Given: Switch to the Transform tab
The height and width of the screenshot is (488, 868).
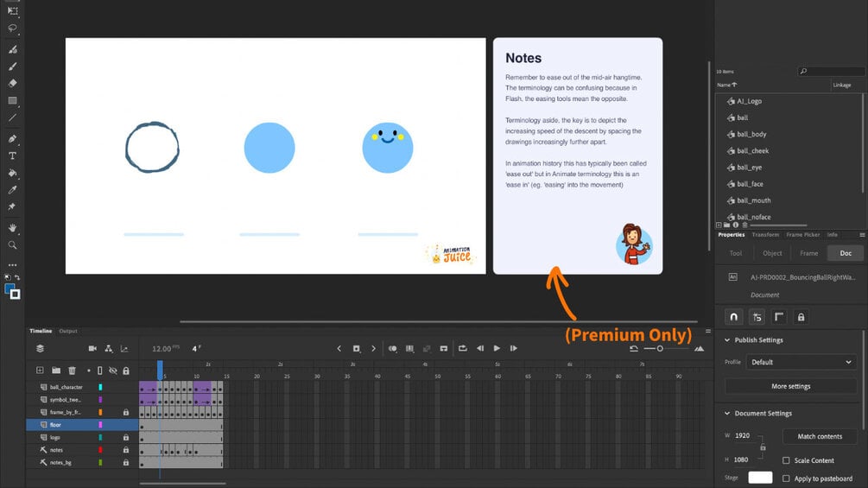Looking at the screenshot, I should [x=765, y=235].
